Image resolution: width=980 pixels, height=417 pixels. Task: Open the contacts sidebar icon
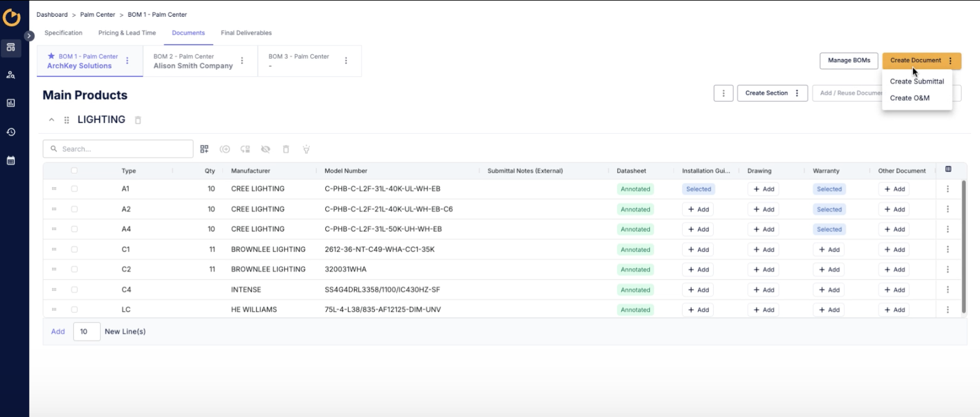pos(11,75)
